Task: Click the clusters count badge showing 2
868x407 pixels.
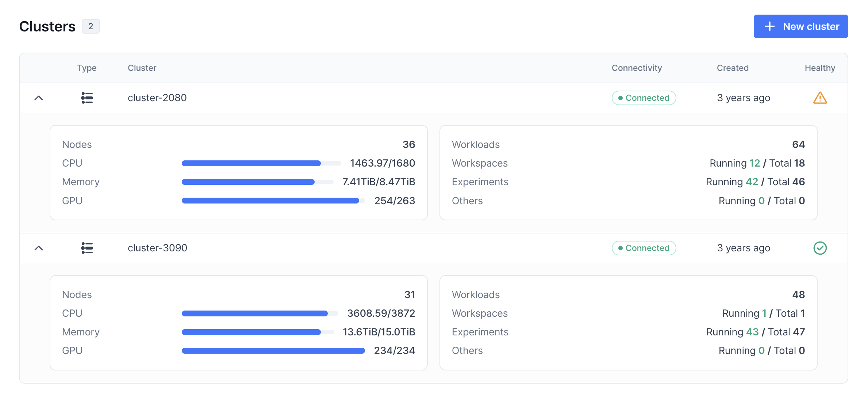Action: (91, 26)
